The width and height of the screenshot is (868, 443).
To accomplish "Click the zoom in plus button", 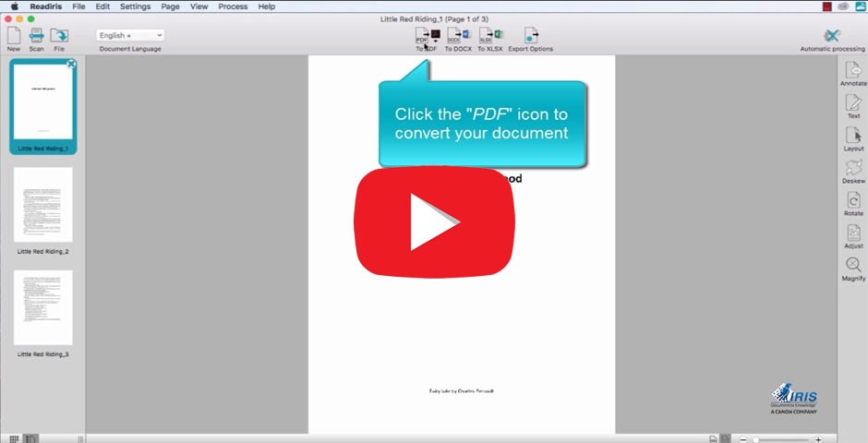I will tap(819, 439).
